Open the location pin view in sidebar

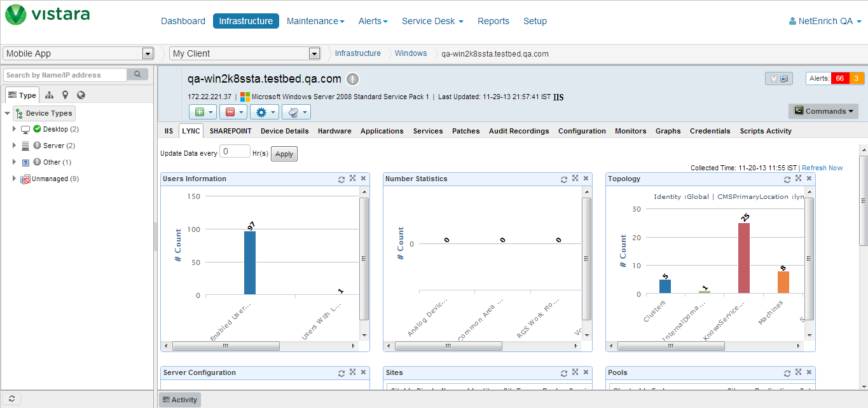point(65,95)
